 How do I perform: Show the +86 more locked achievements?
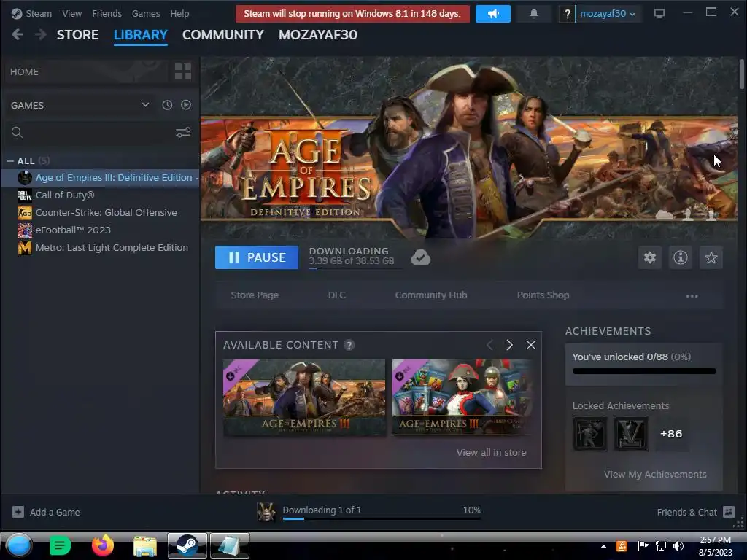(x=671, y=434)
